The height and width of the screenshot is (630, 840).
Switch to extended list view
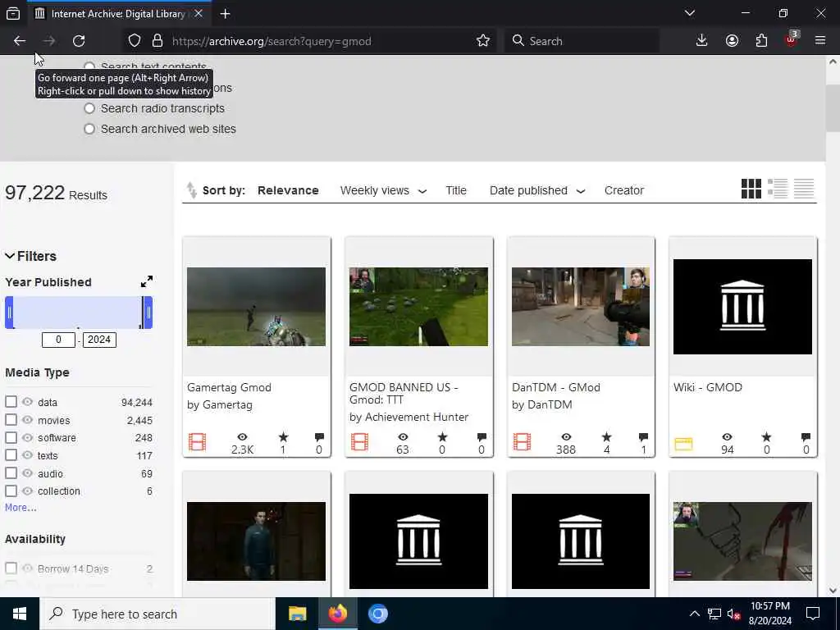click(778, 189)
